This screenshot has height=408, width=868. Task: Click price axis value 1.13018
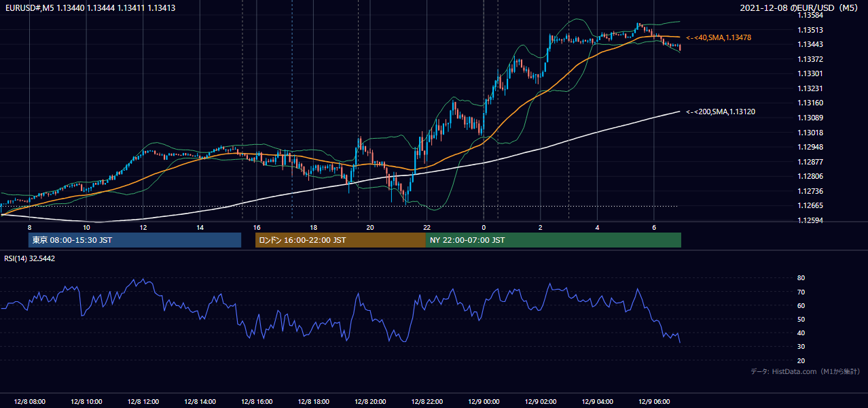(811, 133)
